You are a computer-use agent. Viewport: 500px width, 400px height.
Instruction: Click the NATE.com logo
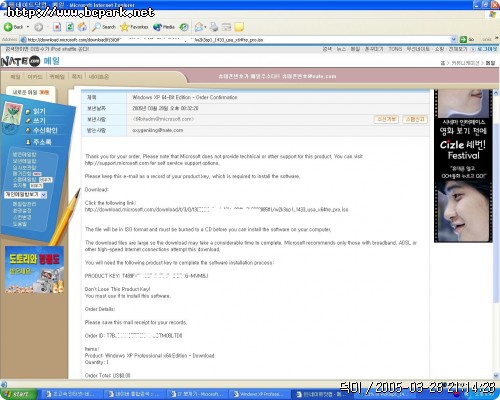pos(21,61)
